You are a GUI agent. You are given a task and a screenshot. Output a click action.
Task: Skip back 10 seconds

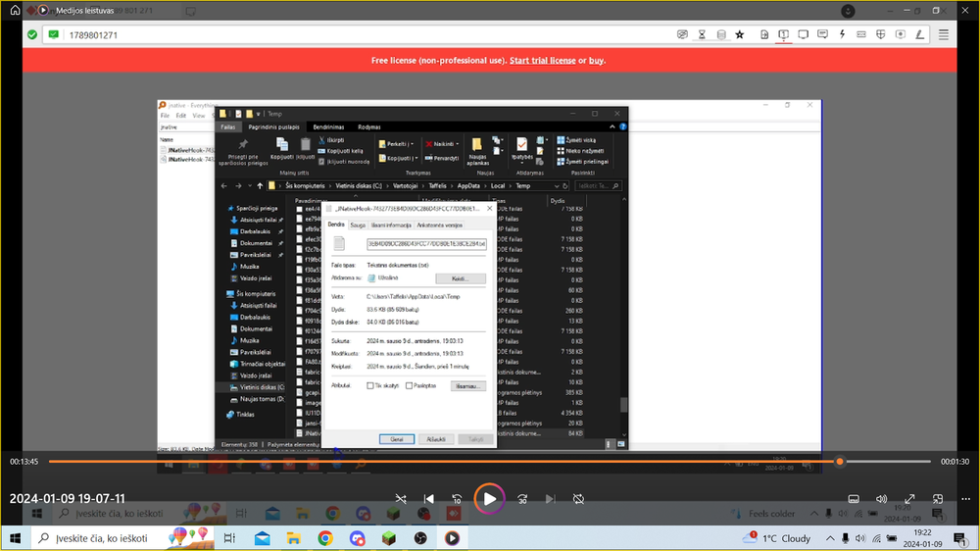coord(457,499)
